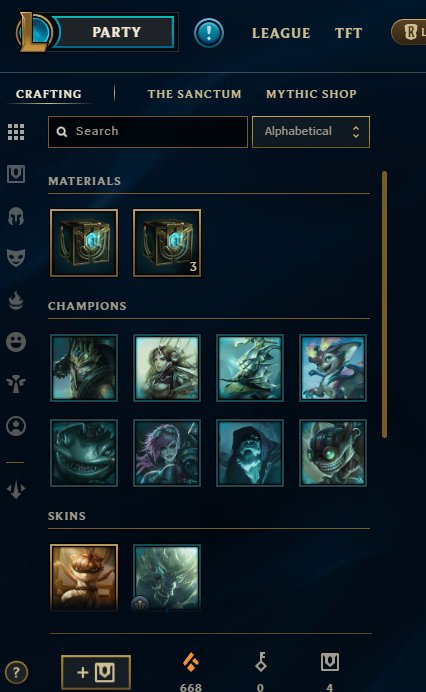
Task: Filter loot by emotes smiley icon
Action: tap(16, 342)
